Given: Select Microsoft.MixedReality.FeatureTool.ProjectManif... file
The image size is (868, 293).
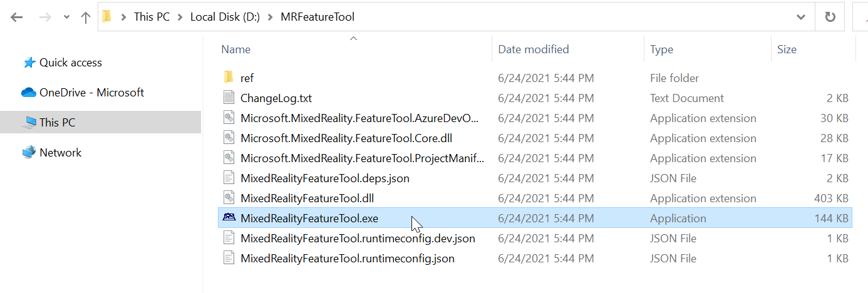Looking at the screenshot, I should pos(362,158).
